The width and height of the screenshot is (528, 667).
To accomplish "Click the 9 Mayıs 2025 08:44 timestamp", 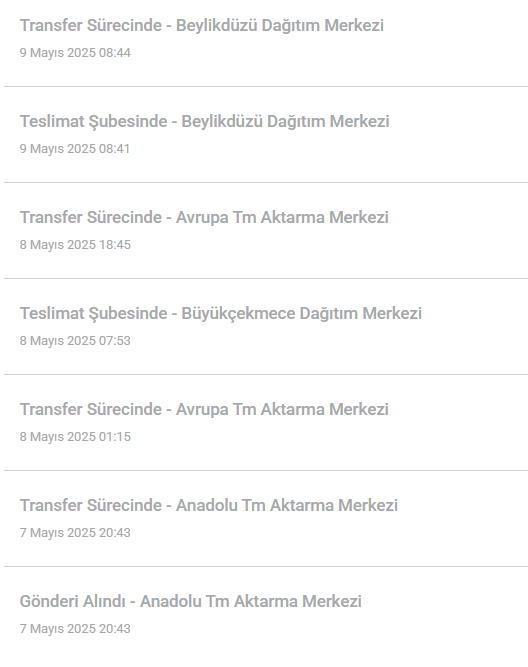I will tap(75, 53).
